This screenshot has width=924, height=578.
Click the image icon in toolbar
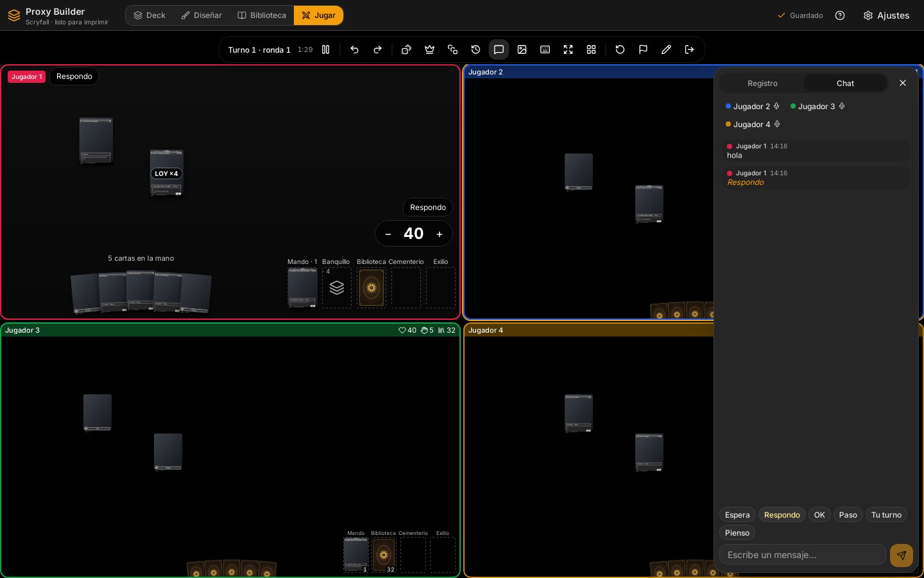point(522,49)
